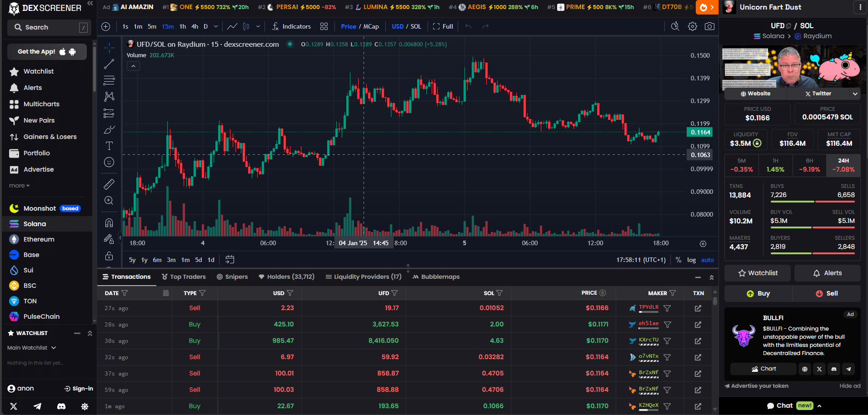The width and height of the screenshot is (868, 415).
Task: Expand the transactions panel upward
Action: [x=712, y=277]
